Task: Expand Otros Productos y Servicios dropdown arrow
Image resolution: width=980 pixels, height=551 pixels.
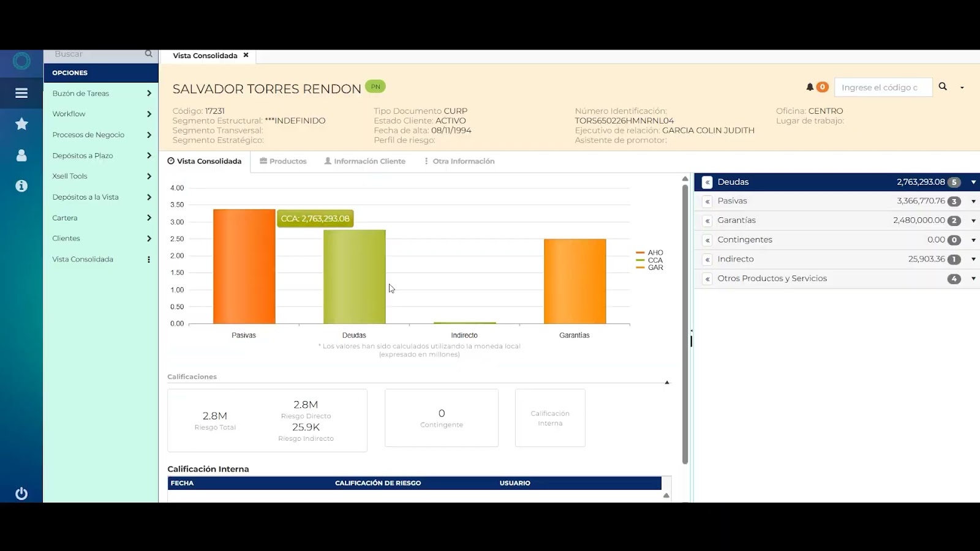Action: 973,279
